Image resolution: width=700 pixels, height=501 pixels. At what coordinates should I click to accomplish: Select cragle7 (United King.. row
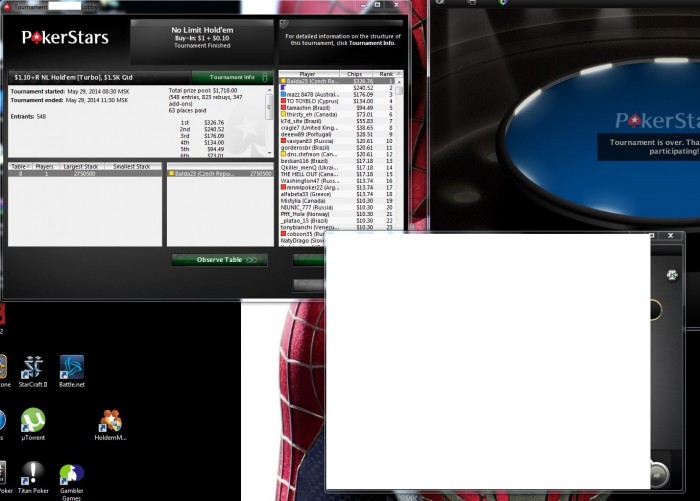pos(337,128)
